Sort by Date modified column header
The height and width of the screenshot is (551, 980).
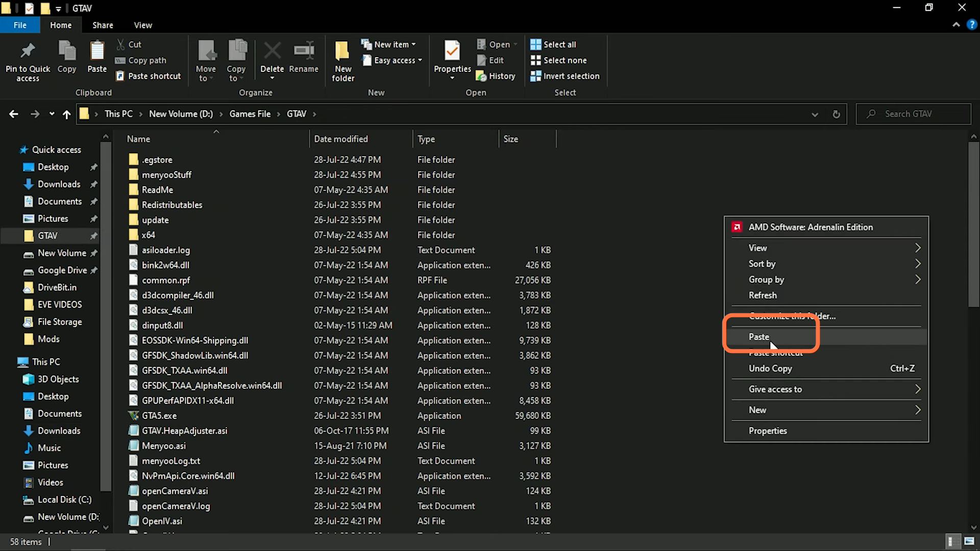tap(361, 139)
